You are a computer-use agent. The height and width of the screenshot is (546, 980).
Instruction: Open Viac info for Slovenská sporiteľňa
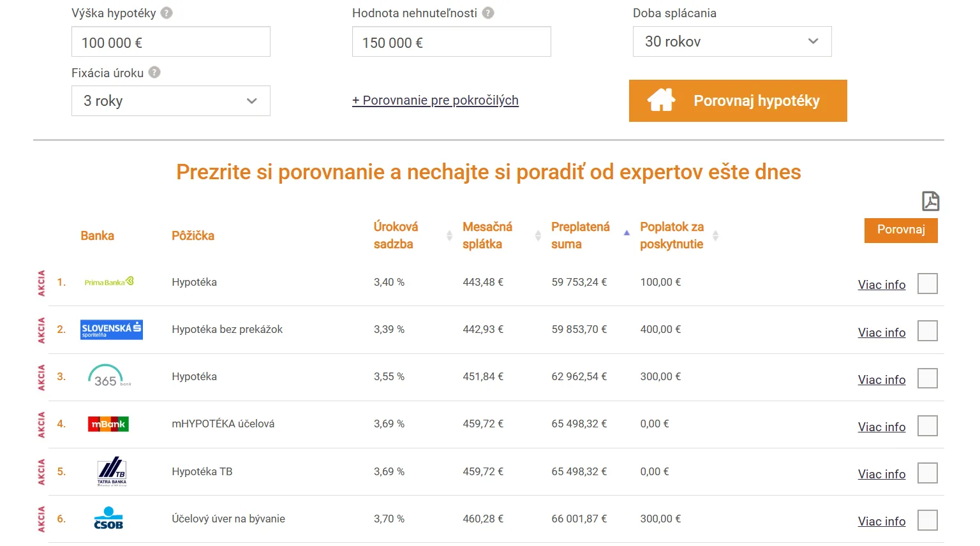point(882,332)
